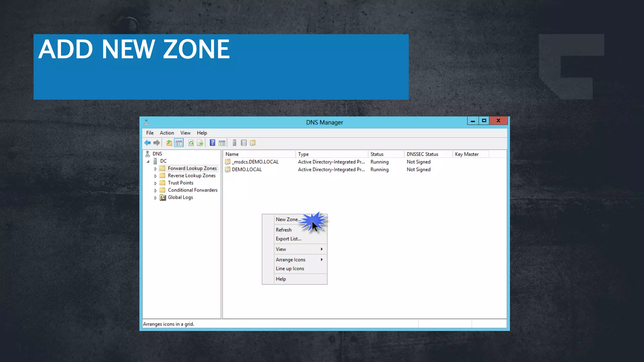Open the View menu in menu bar
The height and width of the screenshot is (362, 644).
(185, 133)
